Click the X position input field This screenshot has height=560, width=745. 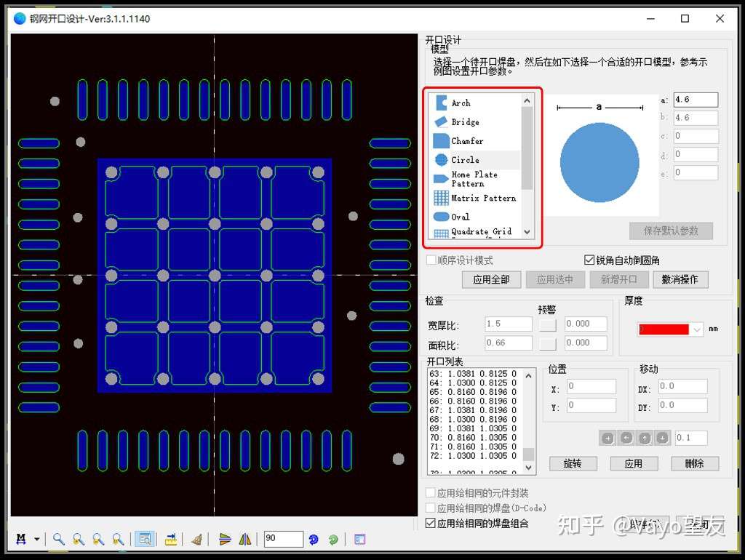591,387
